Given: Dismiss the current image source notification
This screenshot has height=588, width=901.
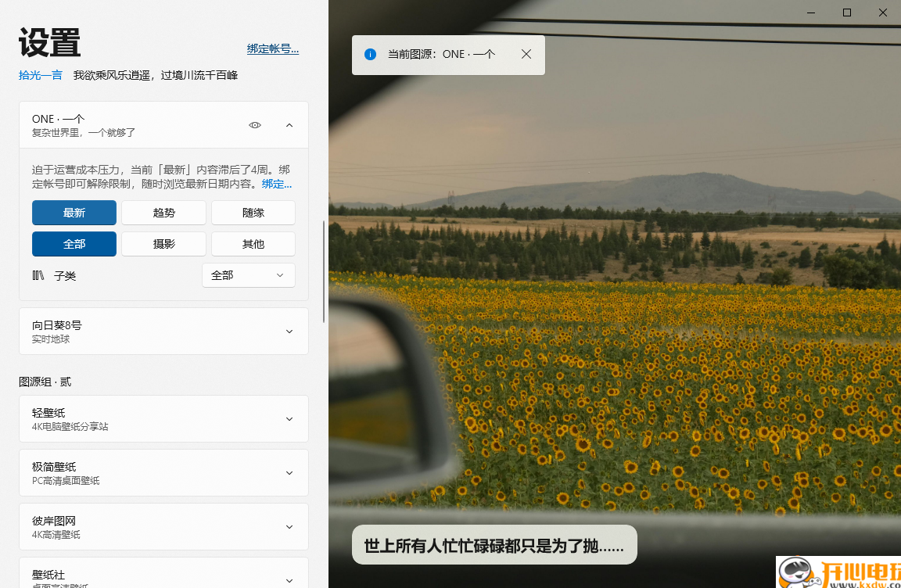Looking at the screenshot, I should click(526, 54).
